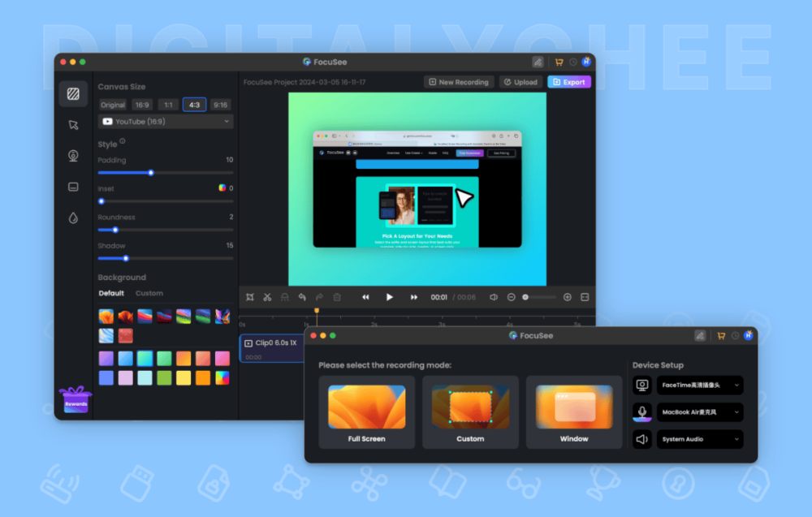Screen dimensions: 812x517
Task: Click the fit timeline icon
Action: pos(585,297)
